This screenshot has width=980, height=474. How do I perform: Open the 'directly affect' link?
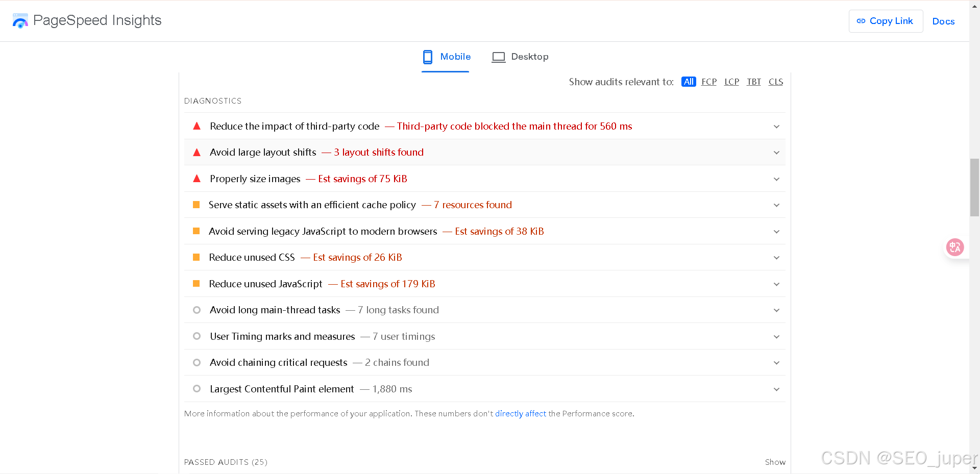pos(521,413)
